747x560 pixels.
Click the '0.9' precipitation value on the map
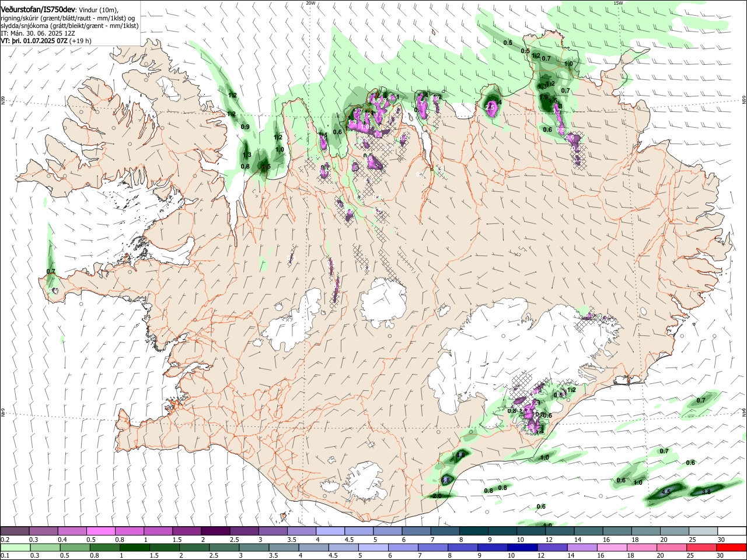coord(245,127)
